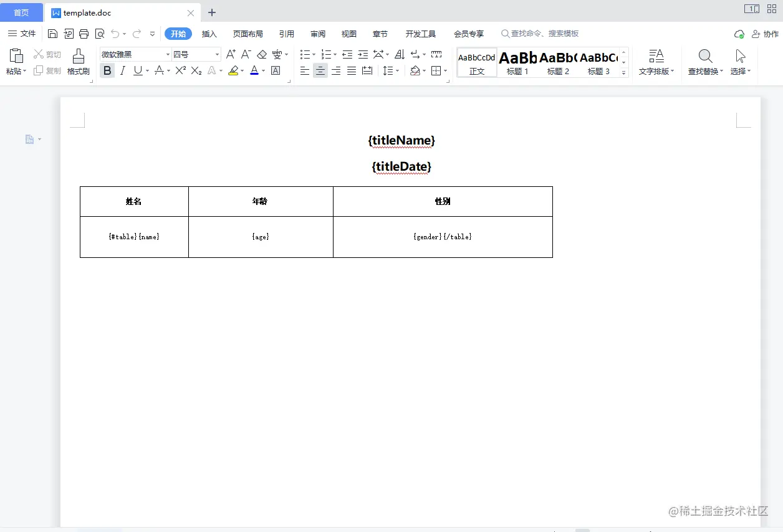Open a new tab with plus button
This screenshot has width=783, height=532.
(x=212, y=12)
